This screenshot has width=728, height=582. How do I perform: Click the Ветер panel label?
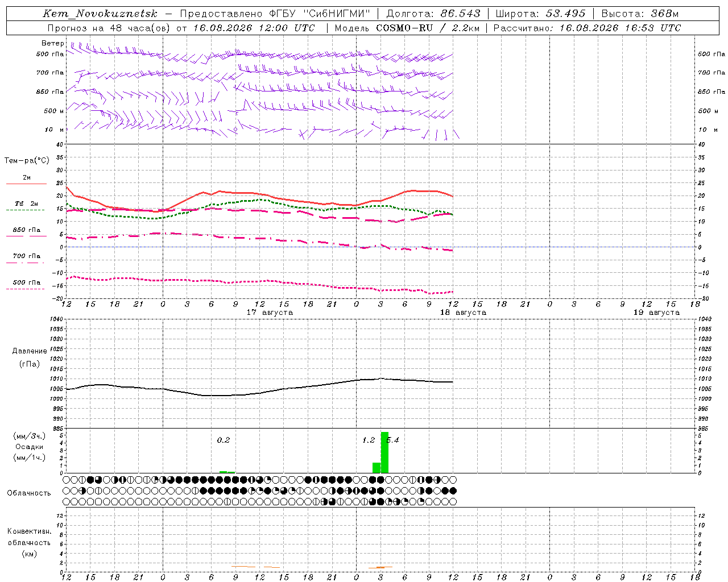tap(52, 43)
